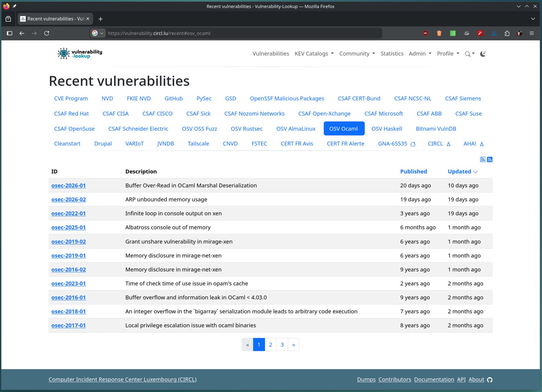Open the Community dropdown menu
Screen dimensions: 542x392
[357, 53]
